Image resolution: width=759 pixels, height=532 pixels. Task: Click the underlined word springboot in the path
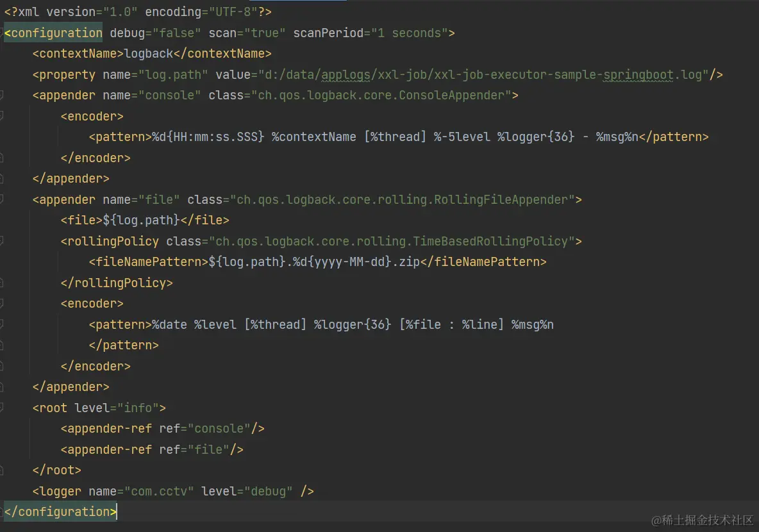(638, 74)
